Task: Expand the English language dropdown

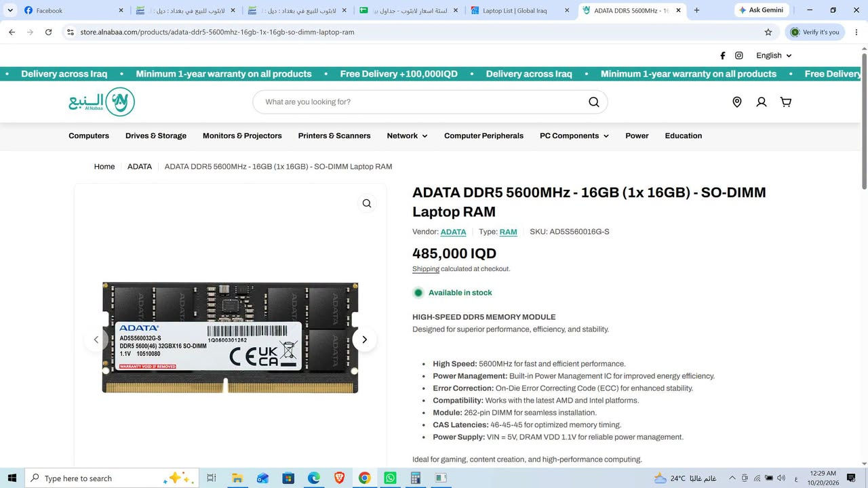Action: [x=774, y=56]
